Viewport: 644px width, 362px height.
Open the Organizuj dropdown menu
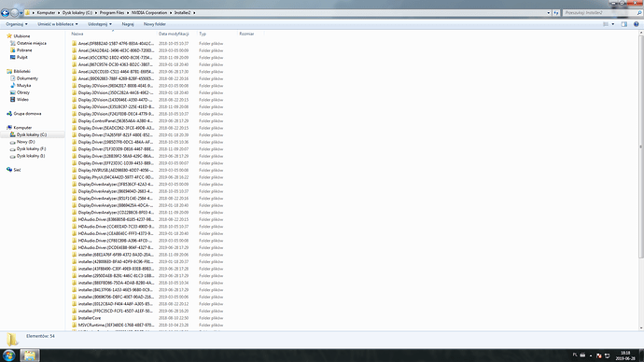click(17, 24)
